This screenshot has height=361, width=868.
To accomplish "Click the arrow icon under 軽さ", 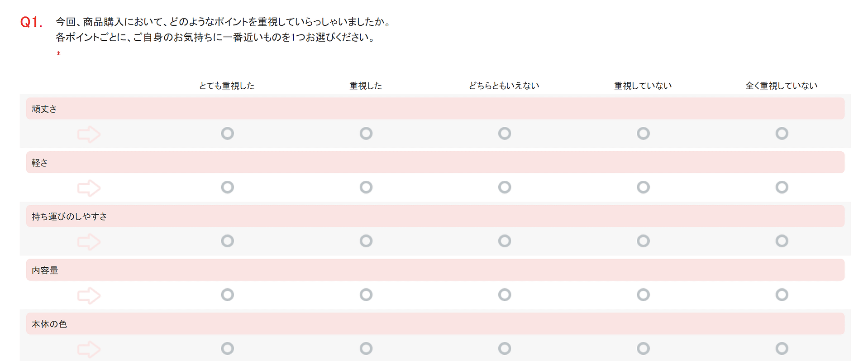I will coord(89,188).
